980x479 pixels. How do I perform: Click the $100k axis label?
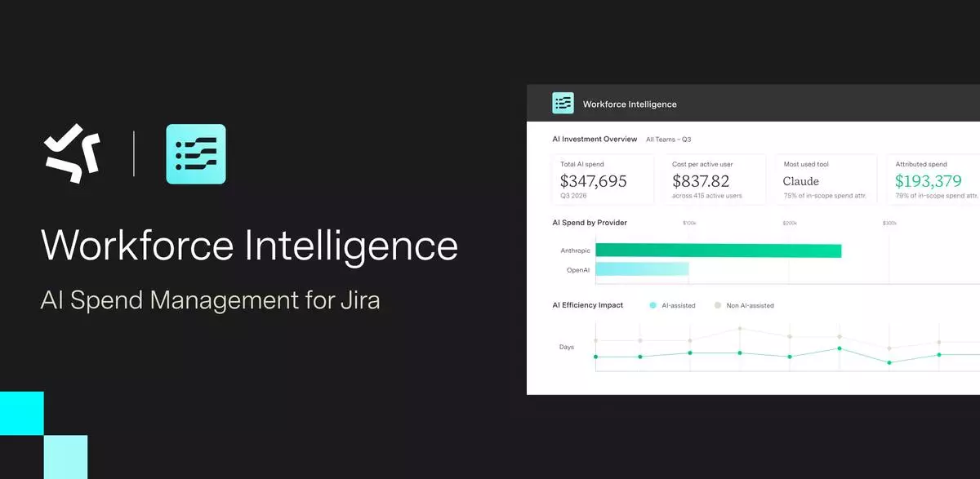[x=689, y=223]
